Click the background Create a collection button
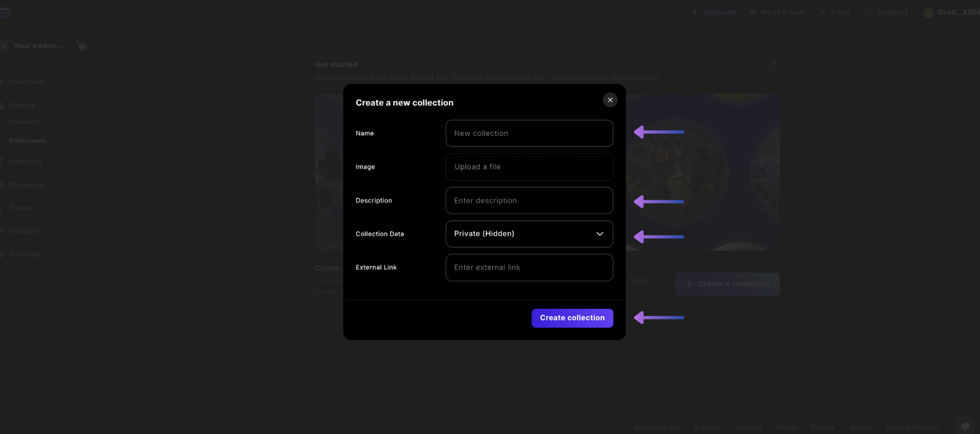The image size is (980, 434). tap(727, 284)
